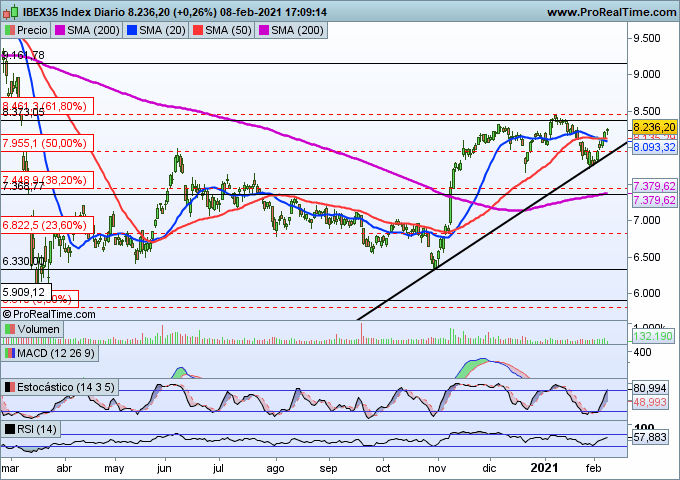
Task: Click the MACD indicator icon
Action: coord(10,353)
